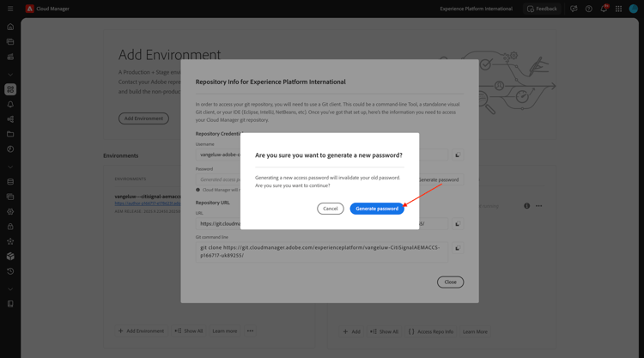Click Access Repo Info
644x358 pixels.
431,331
